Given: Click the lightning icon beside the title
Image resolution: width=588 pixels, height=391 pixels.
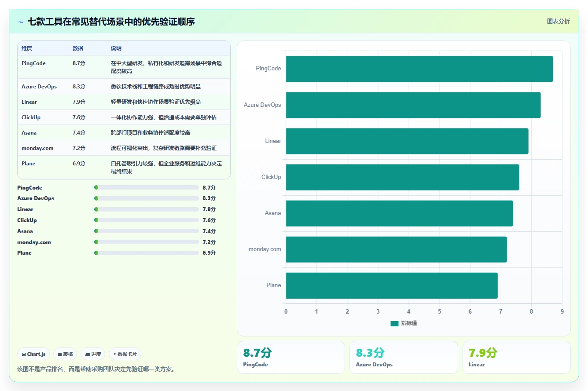Looking at the screenshot, I should [x=21, y=22].
